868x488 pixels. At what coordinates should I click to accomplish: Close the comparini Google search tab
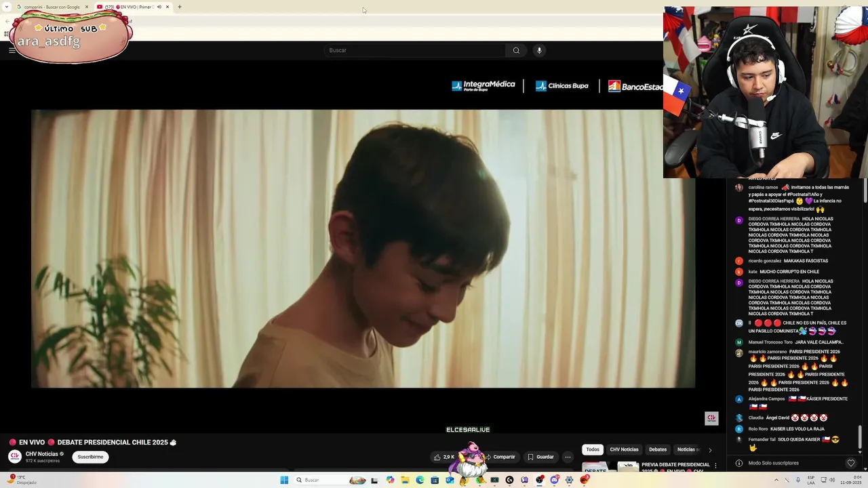coord(87,7)
